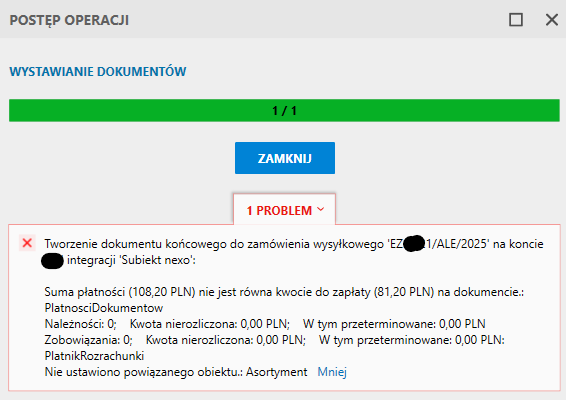566x400 pixels.
Task: Click the Mniej link
Action: pyautogui.click(x=332, y=372)
